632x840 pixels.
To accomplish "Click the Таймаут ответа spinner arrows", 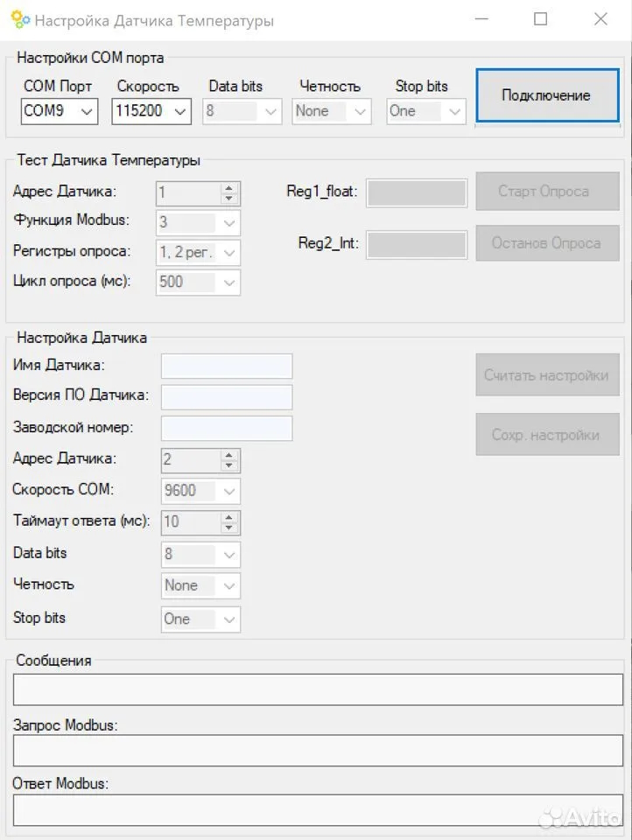I will 229,522.
